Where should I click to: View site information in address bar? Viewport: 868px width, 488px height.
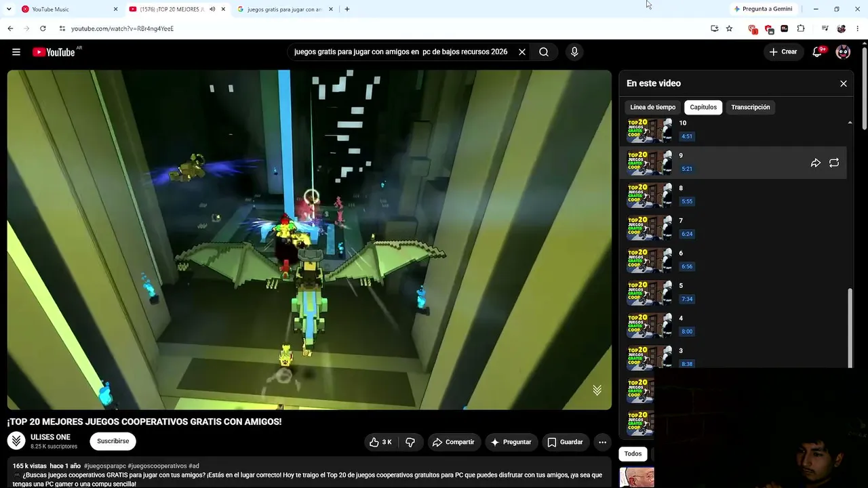pyautogui.click(x=62, y=28)
